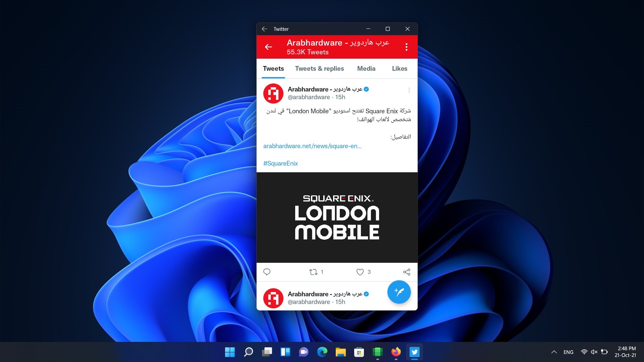Reply to the Square Enix tweet
The height and width of the screenshot is (362, 644).
tap(267, 272)
